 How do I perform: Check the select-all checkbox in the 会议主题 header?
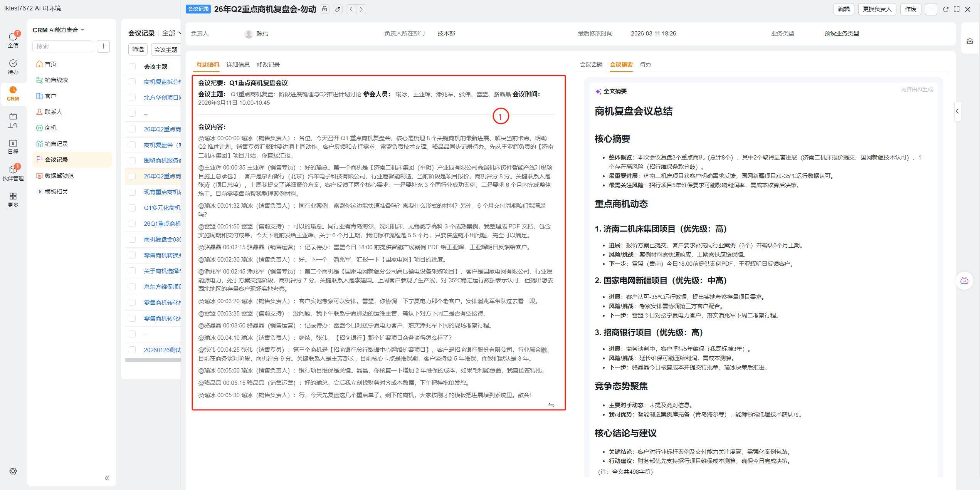pos(132,67)
